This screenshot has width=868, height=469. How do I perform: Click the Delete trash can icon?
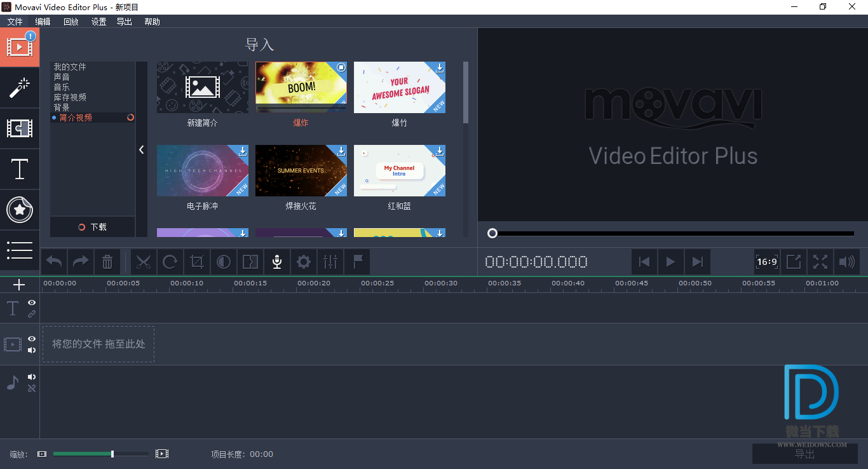107,262
